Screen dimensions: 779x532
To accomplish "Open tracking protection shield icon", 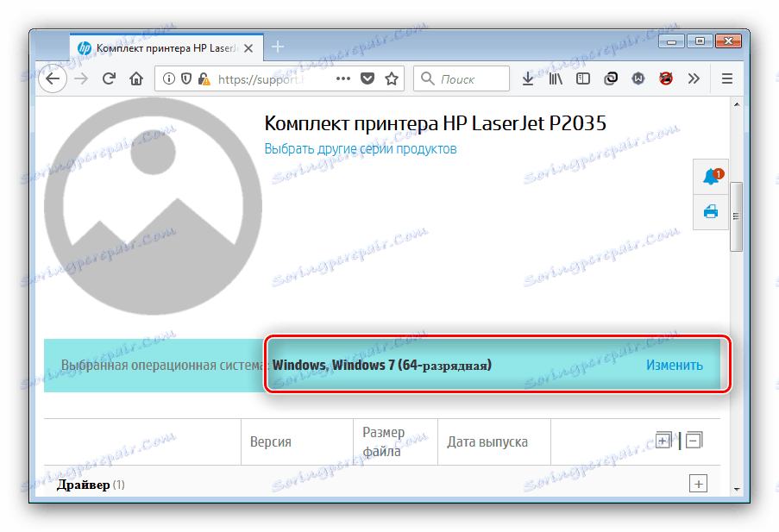I will pos(185,78).
